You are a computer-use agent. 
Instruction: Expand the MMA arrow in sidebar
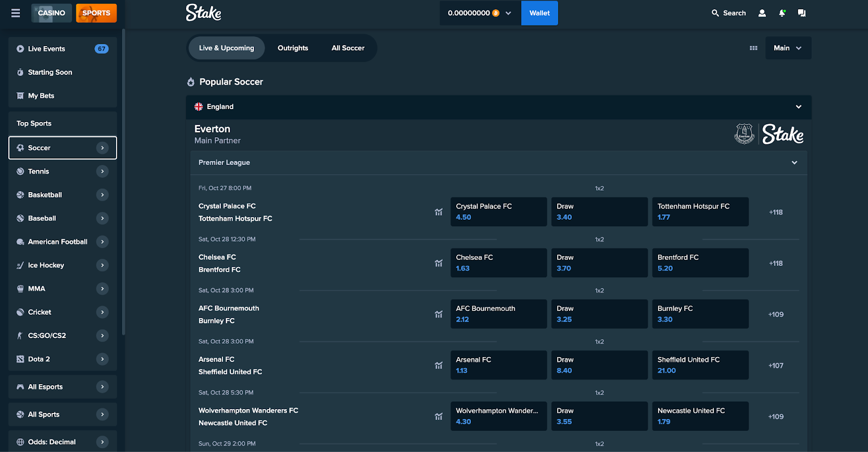click(x=103, y=289)
